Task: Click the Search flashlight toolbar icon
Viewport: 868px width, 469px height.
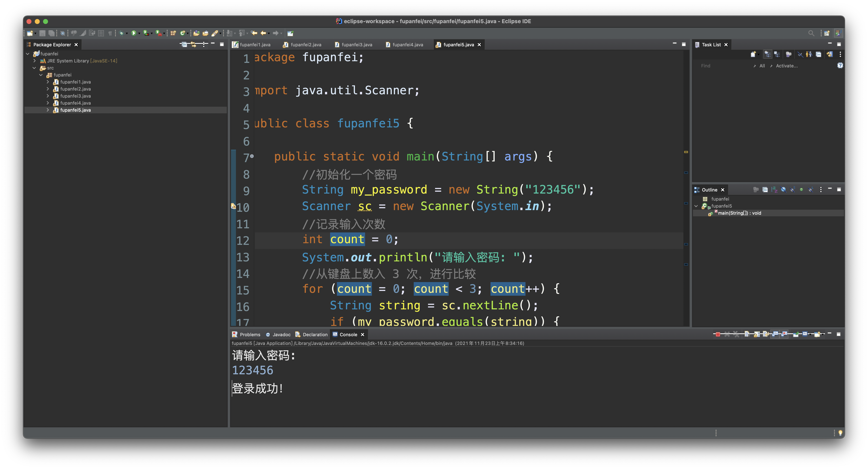Action: pos(215,33)
